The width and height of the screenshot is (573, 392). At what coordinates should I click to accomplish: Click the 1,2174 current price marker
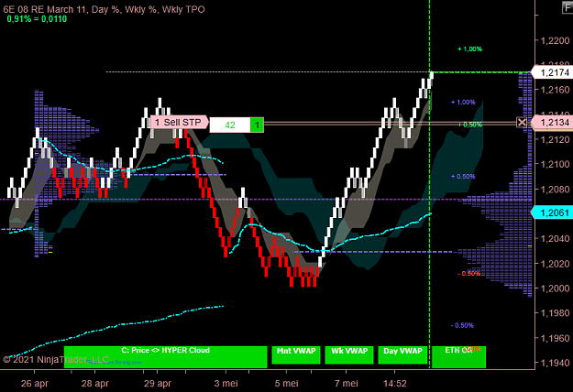pos(551,72)
